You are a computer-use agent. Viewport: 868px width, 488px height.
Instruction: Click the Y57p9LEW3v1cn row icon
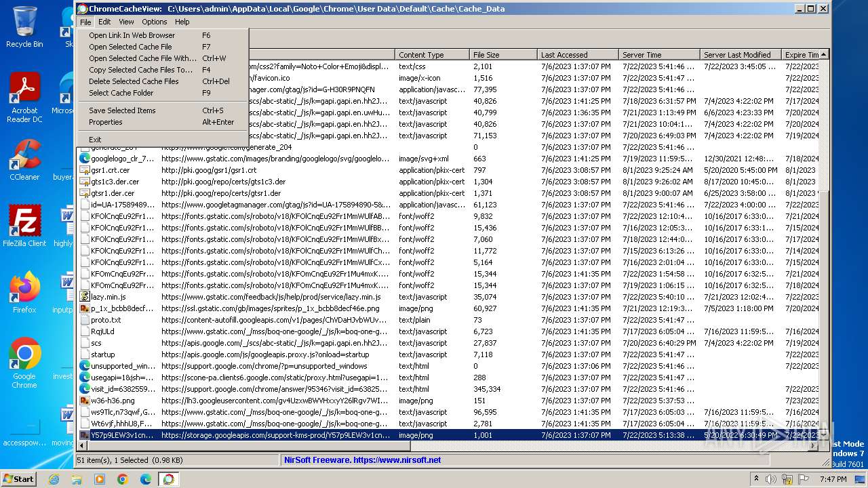coord(85,435)
